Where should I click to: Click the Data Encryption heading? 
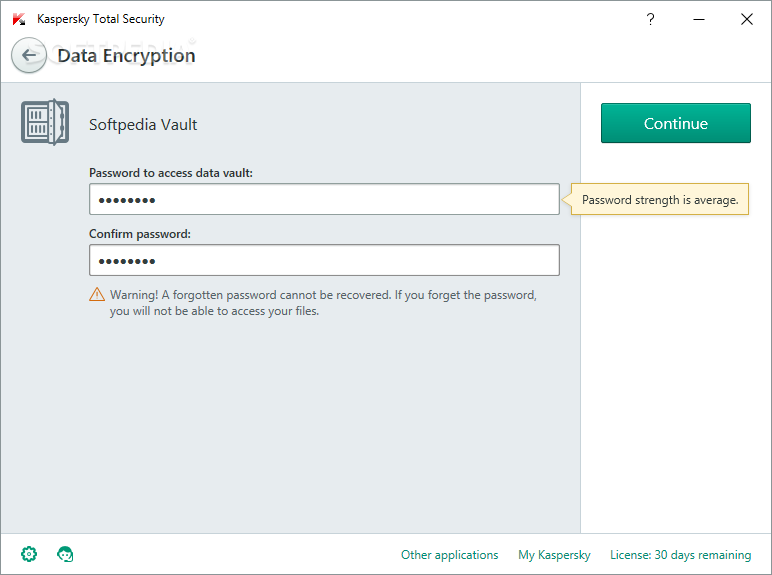tap(126, 56)
